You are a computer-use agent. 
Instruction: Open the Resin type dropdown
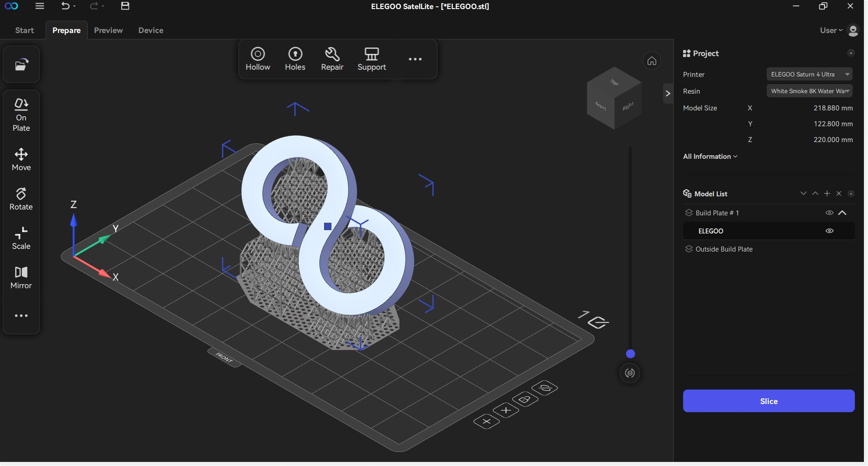[x=809, y=91]
